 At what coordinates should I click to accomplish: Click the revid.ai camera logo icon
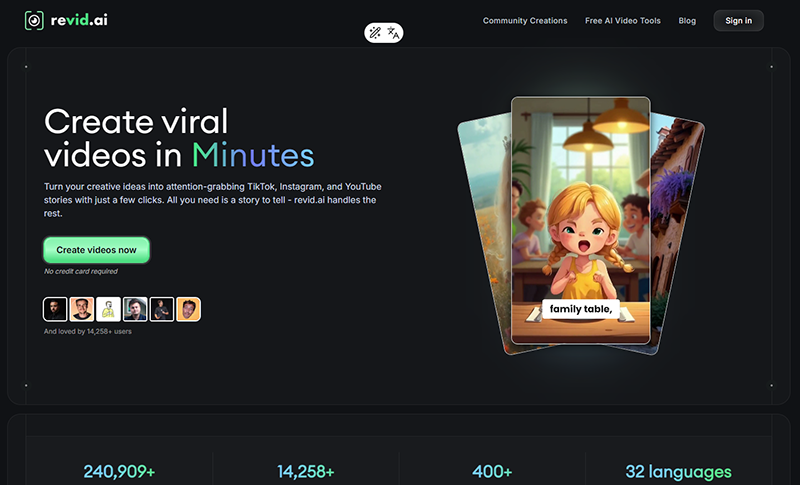[x=34, y=20]
